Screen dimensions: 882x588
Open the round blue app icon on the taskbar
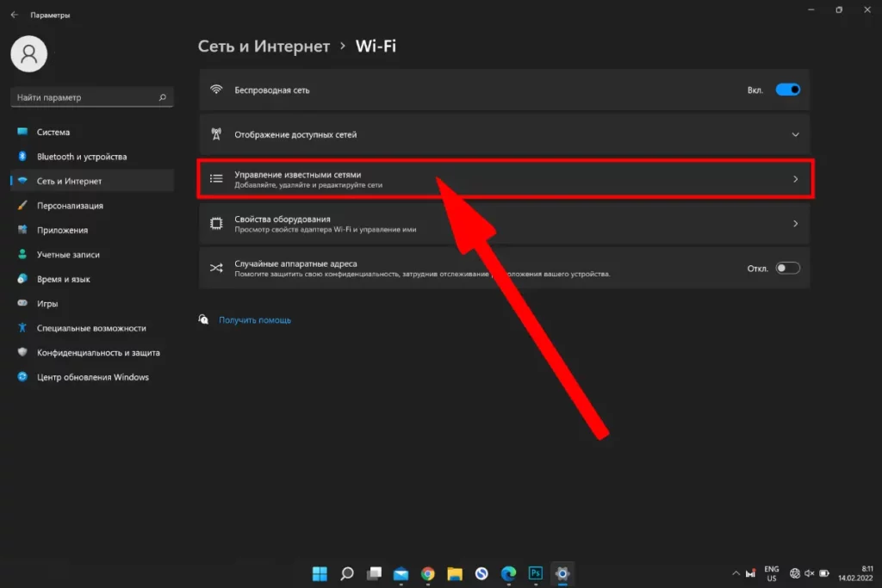pos(481,573)
